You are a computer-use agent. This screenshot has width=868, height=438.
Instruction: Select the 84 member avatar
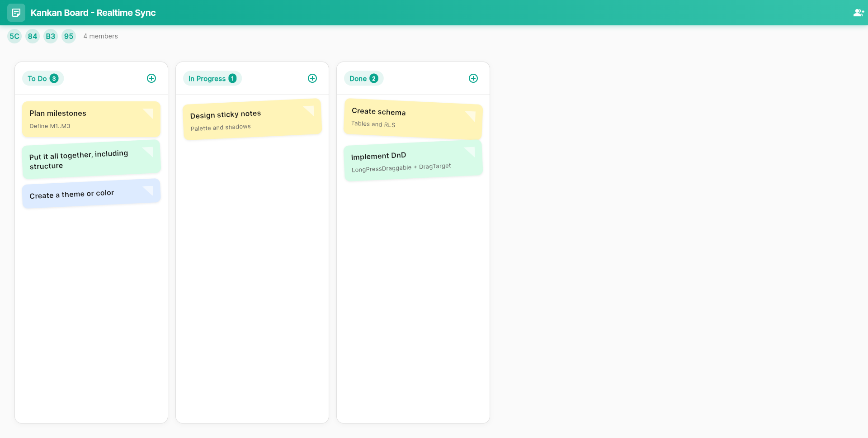pyautogui.click(x=32, y=36)
